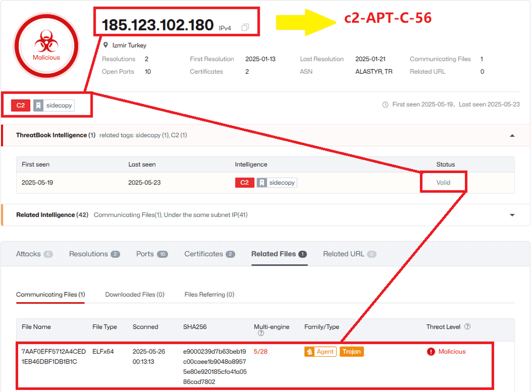Click the Izmir Turkey location pin icon
Viewport: 532px width, 392px height.
click(x=106, y=45)
